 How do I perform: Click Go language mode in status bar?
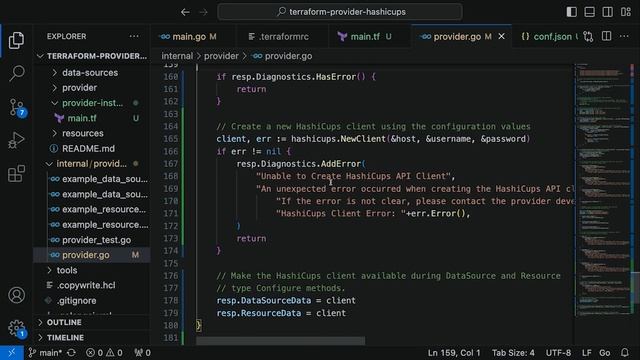click(604, 353)
